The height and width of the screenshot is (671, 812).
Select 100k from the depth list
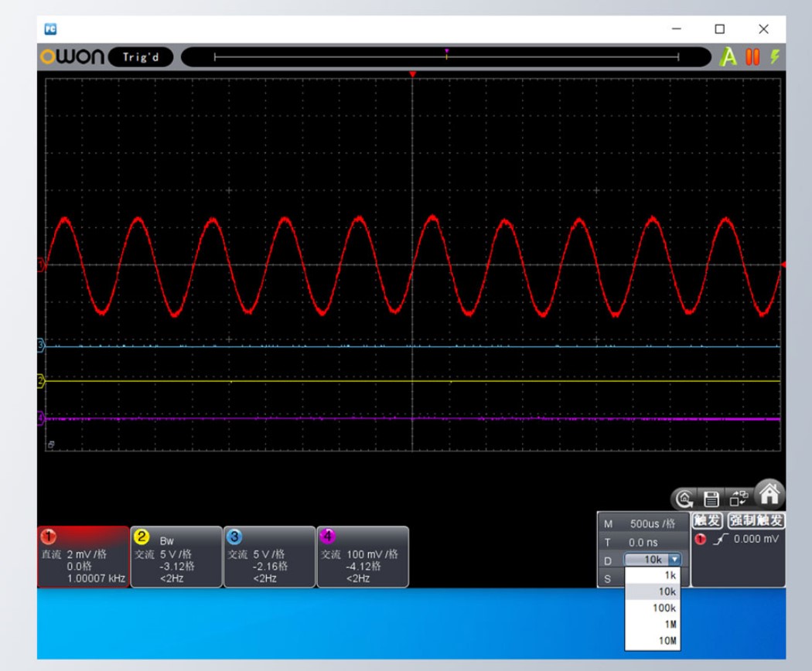pyautogui.click(x=653, y=608)
